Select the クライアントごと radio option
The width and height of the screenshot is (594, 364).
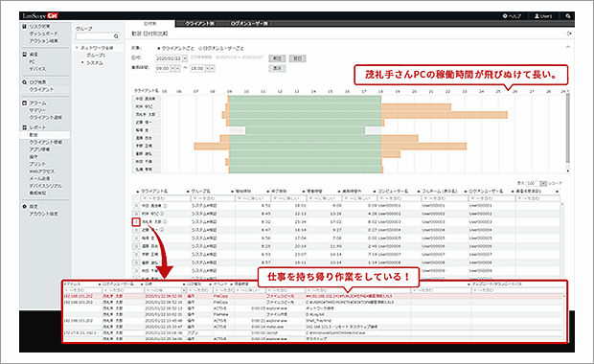159,49
